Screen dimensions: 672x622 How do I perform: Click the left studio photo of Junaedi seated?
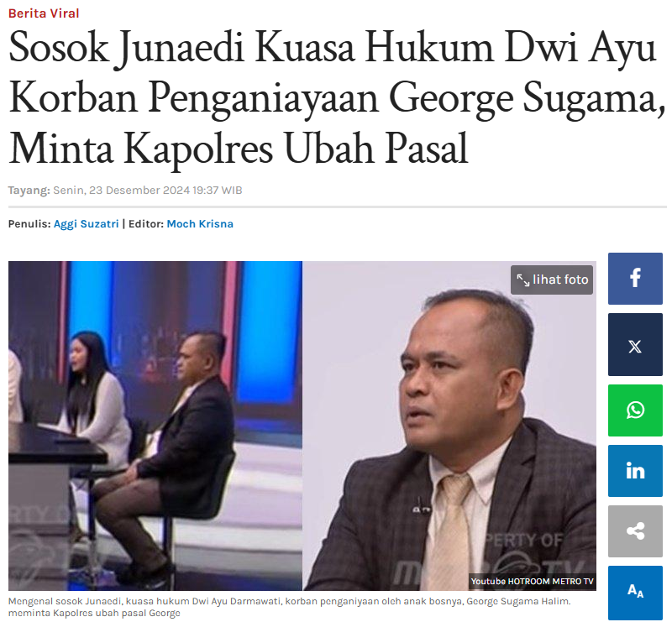pos(155,426)
